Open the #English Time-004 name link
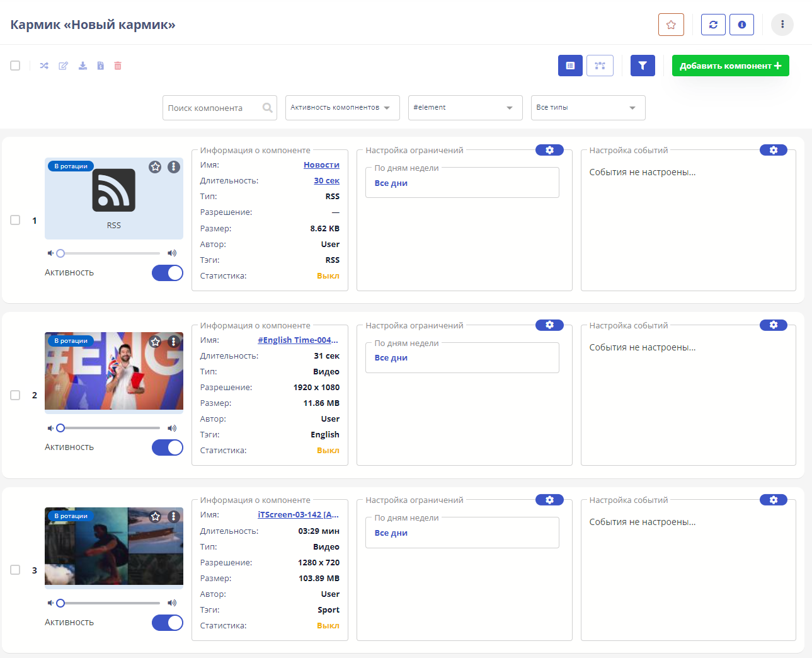The width and height of the screenshot is (812, 658). (297, 340)
